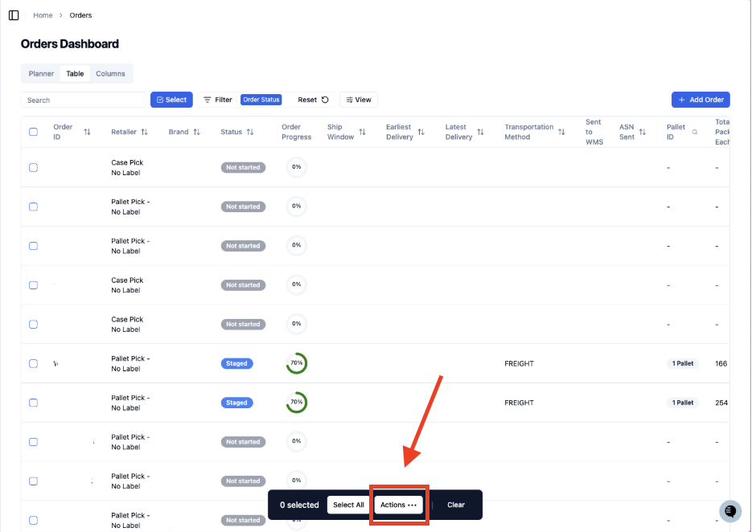Click the Not started badge in first row
This screenshot has width=756, height=532.
coord(243,168)
